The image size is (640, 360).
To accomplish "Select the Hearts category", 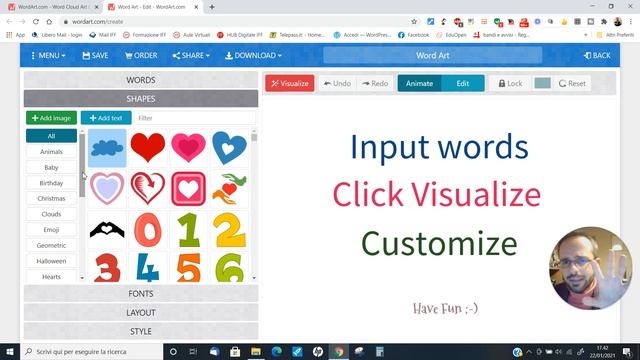I will (x=51, y=276).
